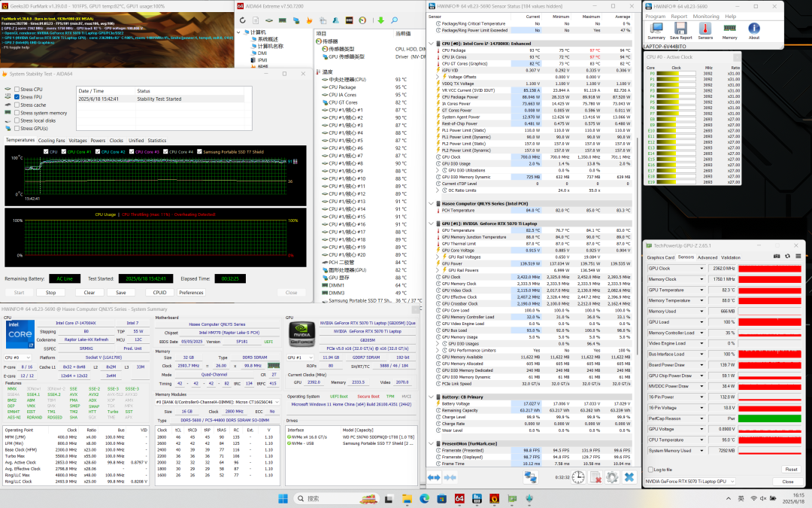Open the Monitoring menu in HWiNFO
The image size is (812, 508).
706,17
